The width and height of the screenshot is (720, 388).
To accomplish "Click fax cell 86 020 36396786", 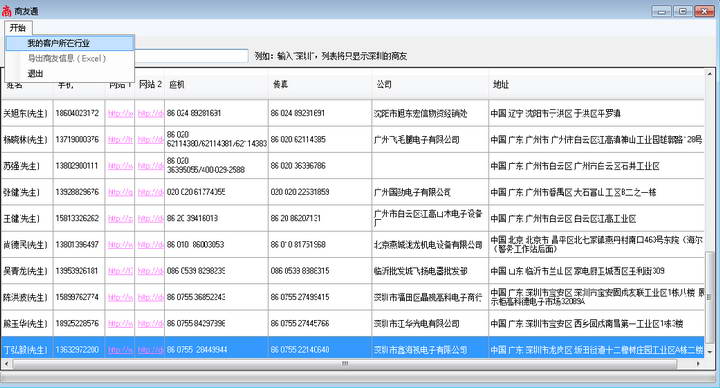I will [320, 166].
